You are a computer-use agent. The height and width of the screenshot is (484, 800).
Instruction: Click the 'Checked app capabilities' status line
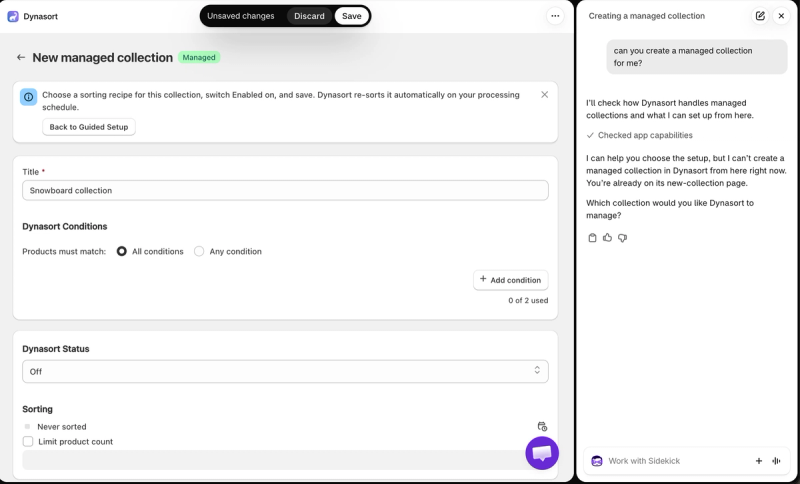pyautogui.click(x=639, y=135)
